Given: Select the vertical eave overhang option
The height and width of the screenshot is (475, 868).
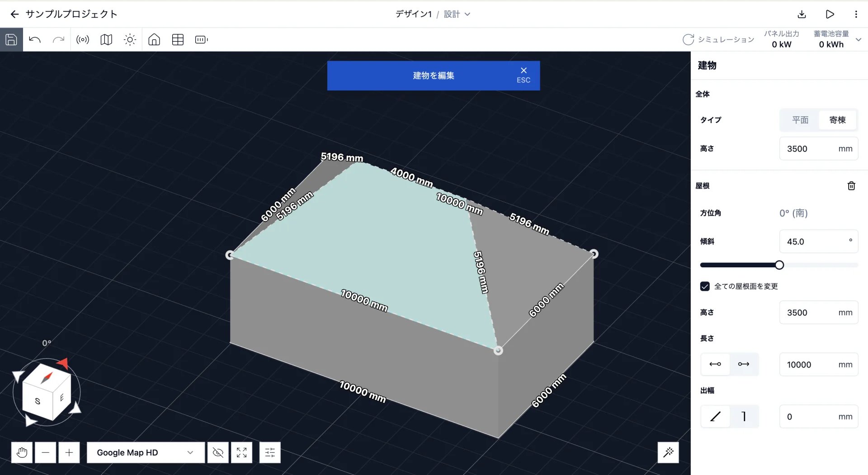Looking at the screenshot, I should pyautogui.click(x=744, y=416).
